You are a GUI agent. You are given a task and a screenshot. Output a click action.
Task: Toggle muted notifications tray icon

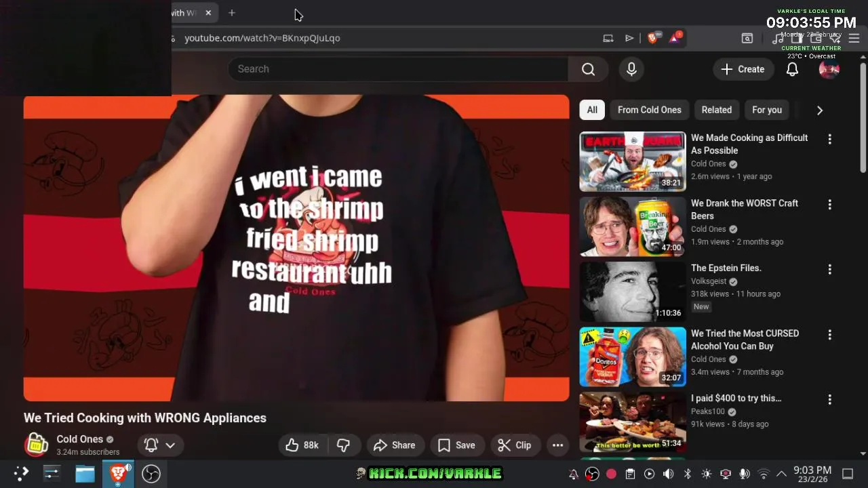click(573, 474)
